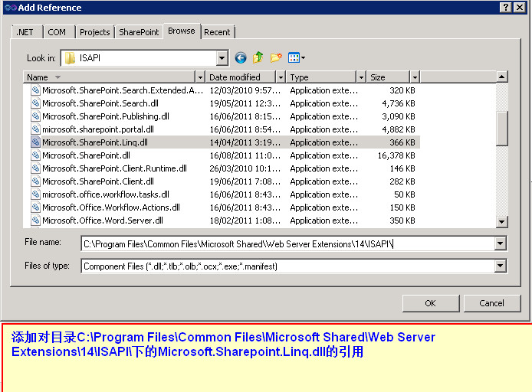Select Microsoft.SharePoint.Client.Runtime.dll file name
Viewport: 532px width, 392px height.
click(114, 168)
